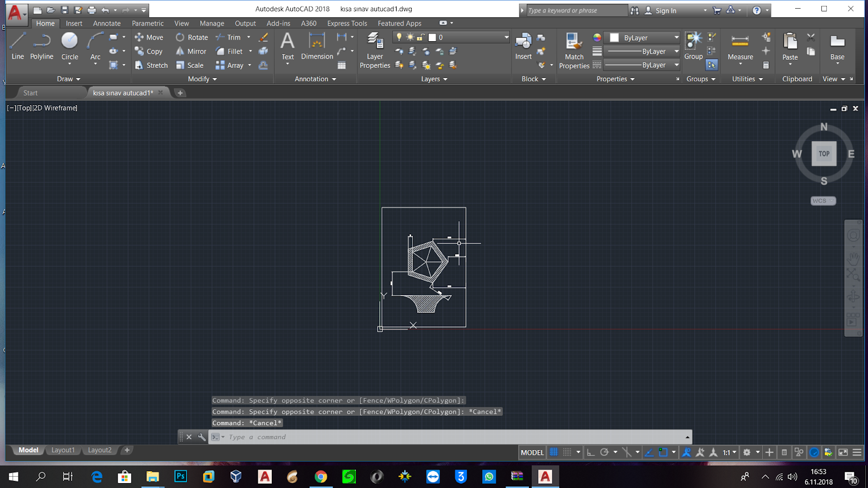Toggle ortho mode in status bar
This screenshot has width=868, height=488.
pos(591,452)
